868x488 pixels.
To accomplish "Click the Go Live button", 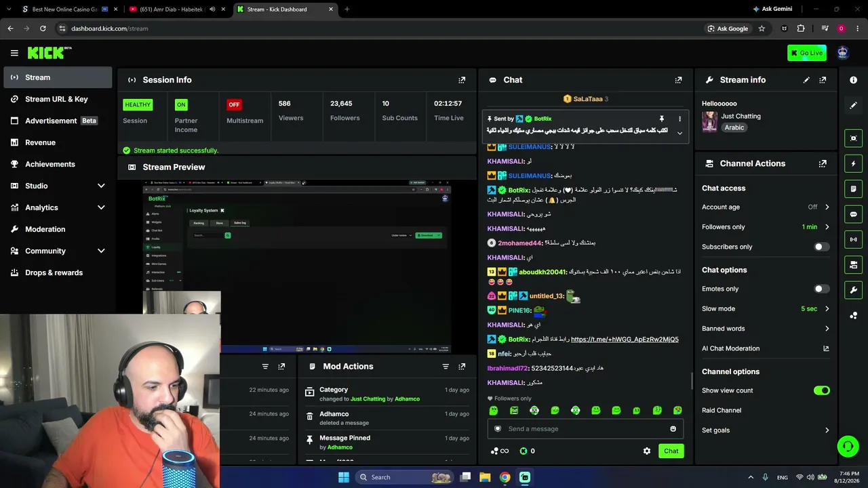I will (x=807, y=53).
